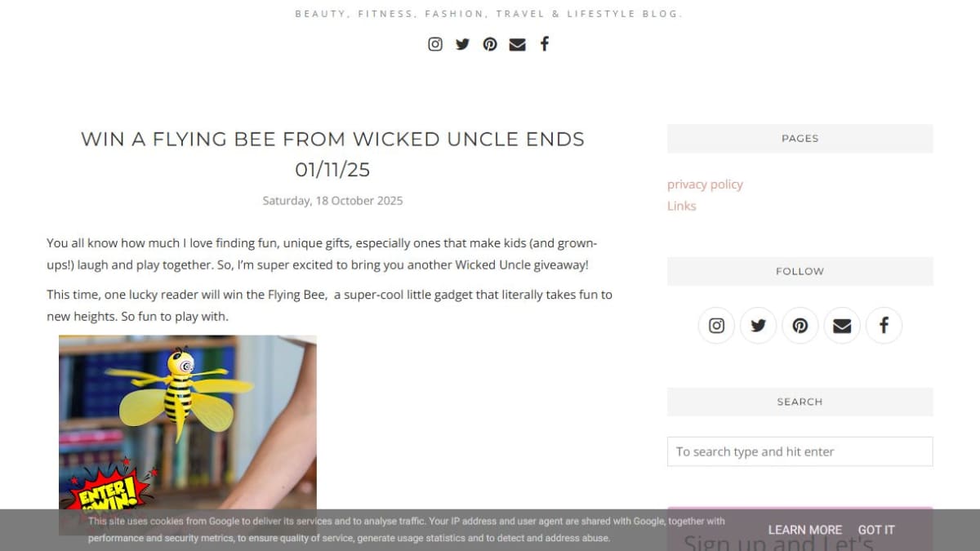Click the email envelope icon in header
Screen dimensions: 980x551
[517, 44]
